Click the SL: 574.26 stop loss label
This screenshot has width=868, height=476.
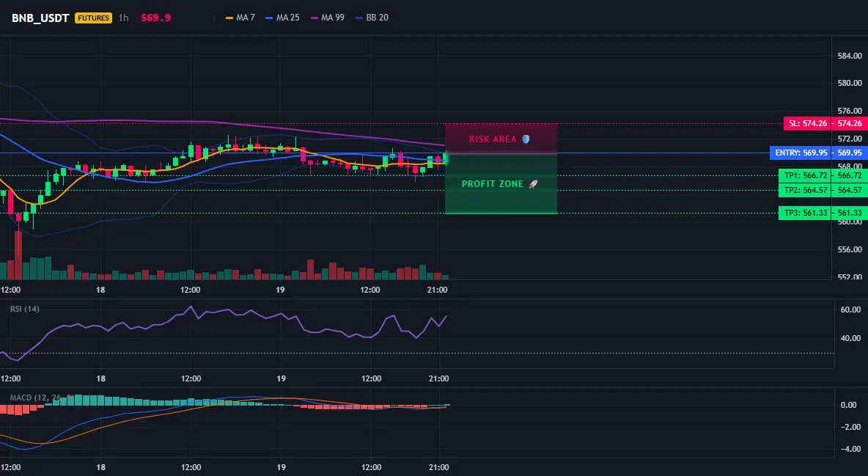click(806, 123)
